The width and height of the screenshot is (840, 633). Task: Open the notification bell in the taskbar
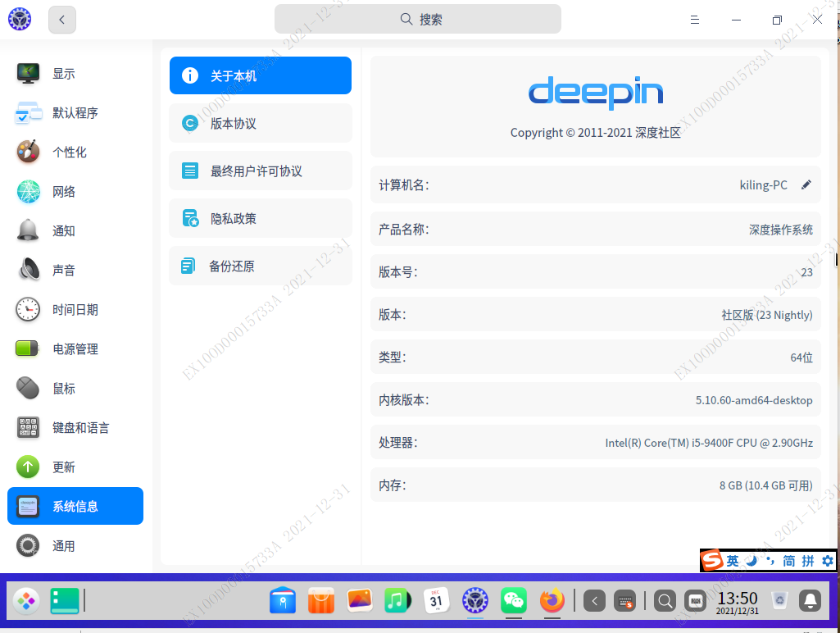click(x=810, y=601)
